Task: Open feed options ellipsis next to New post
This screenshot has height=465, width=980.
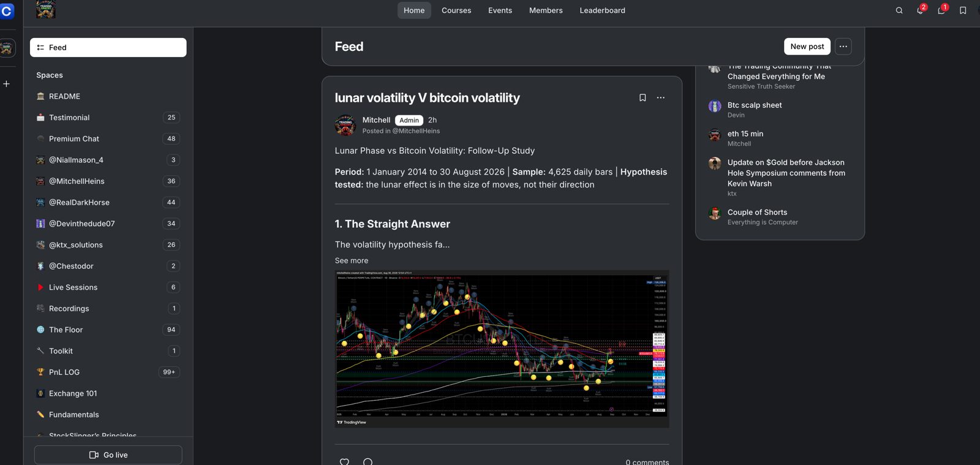Action: (843, 47)
